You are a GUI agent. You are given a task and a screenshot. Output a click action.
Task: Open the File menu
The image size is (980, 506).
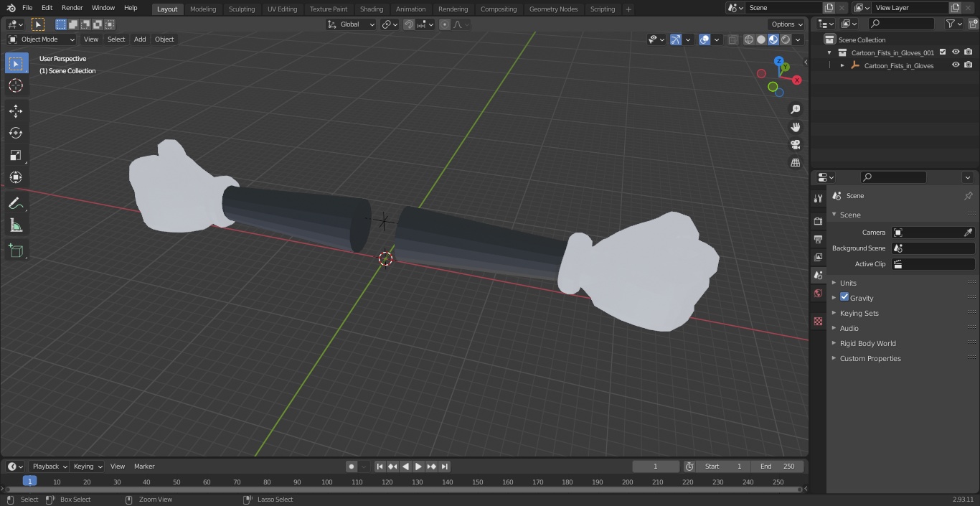pos(27,8)
